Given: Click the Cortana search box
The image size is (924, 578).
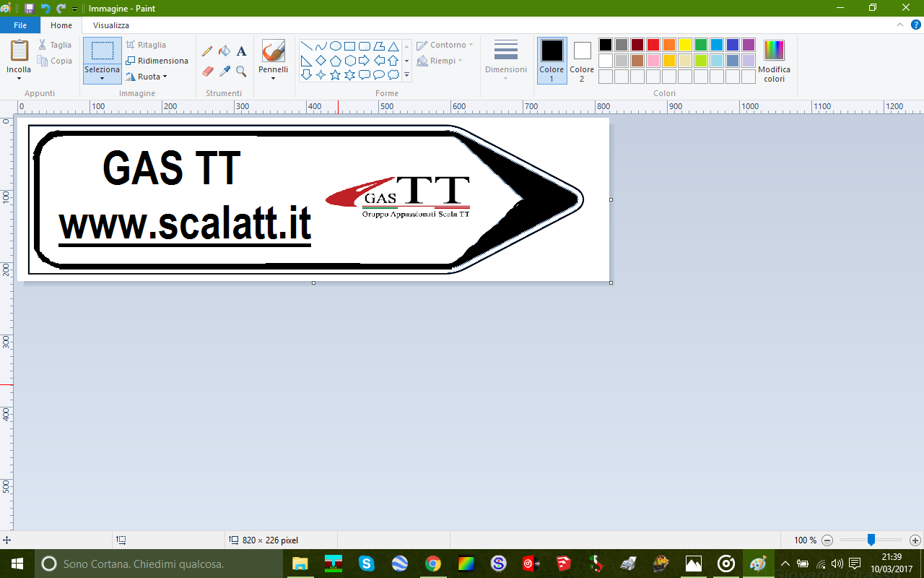Looking at the screenshot, I should tap(160, 564).
